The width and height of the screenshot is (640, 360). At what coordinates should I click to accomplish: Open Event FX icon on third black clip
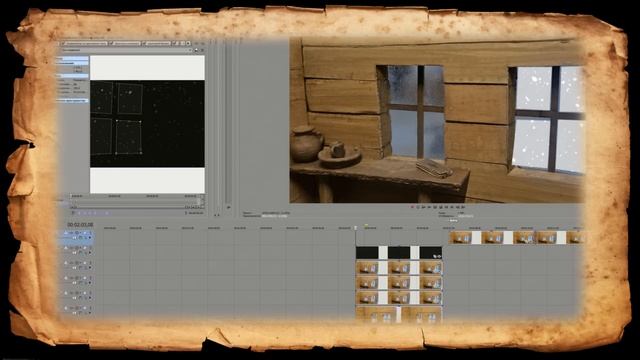tap(439, 256)
